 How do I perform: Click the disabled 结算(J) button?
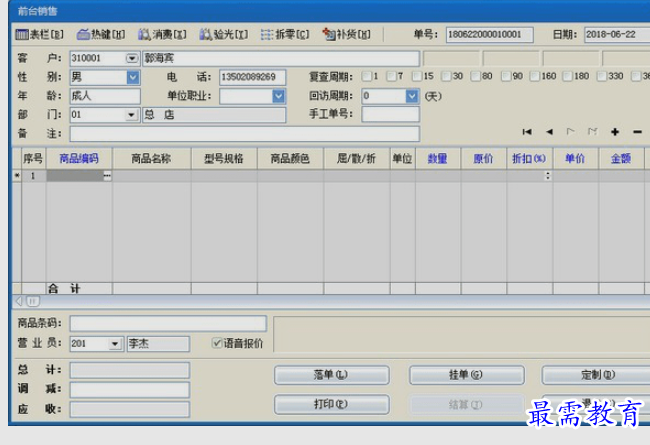(466, 404)
